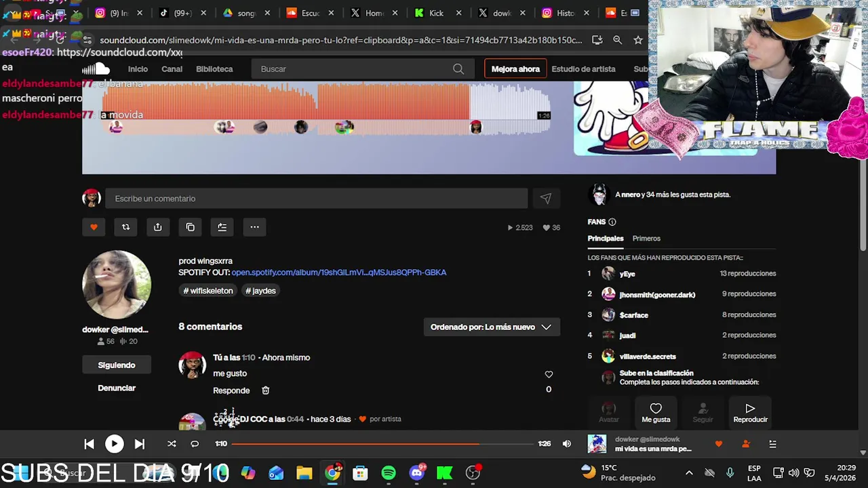
Task: Switch to the Instagram browser tab
Action: pyautogui.click(x=119, y=13)
